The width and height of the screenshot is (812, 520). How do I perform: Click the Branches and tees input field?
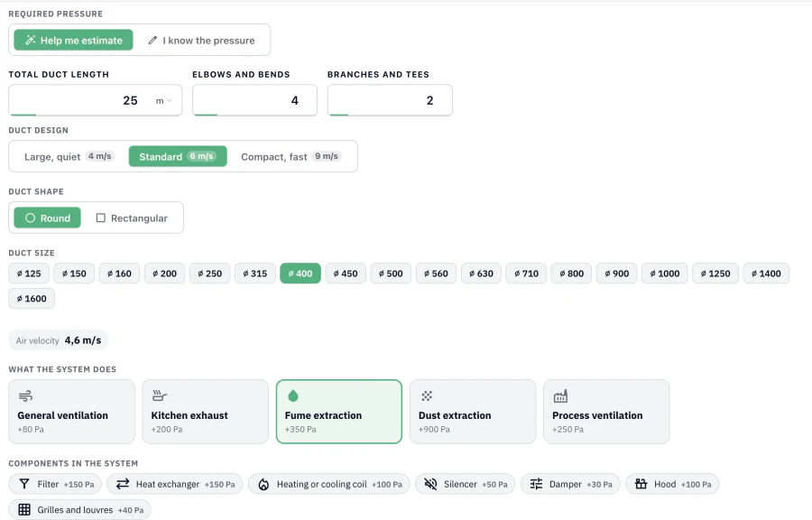tap(390, 100)
